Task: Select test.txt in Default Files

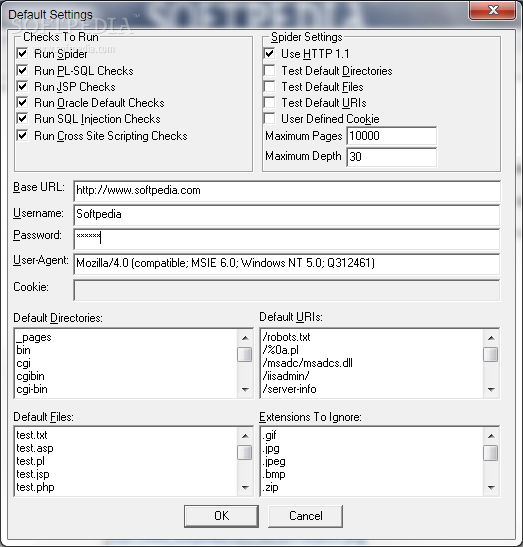Action: click(x=32, y=435)
